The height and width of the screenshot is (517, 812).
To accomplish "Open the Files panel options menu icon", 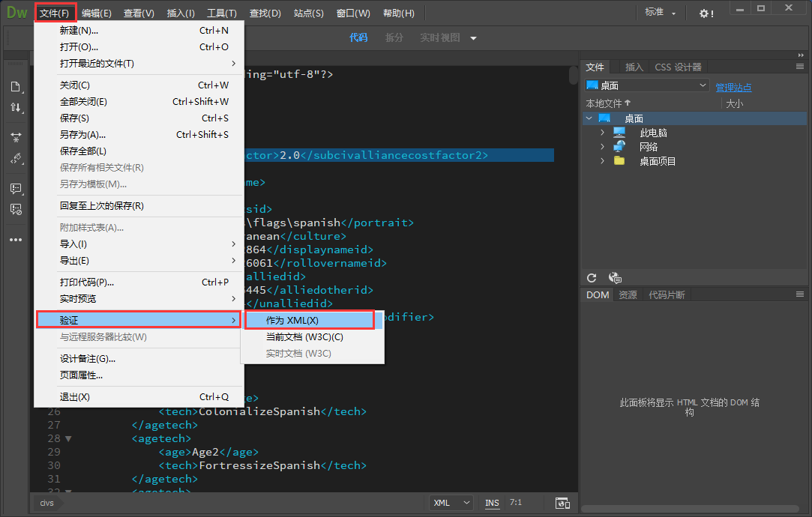I will (x=799, y=67).
